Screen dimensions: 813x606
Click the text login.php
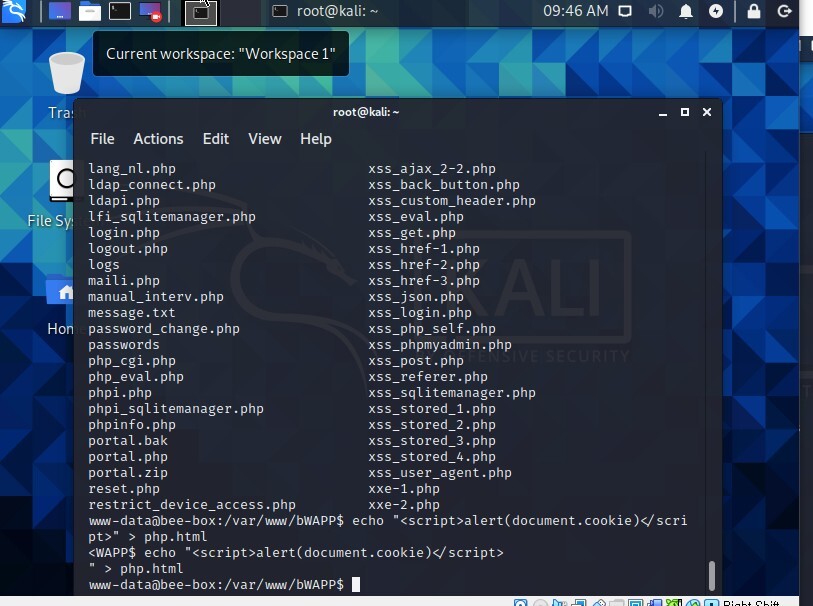click(x=124, y=233)
